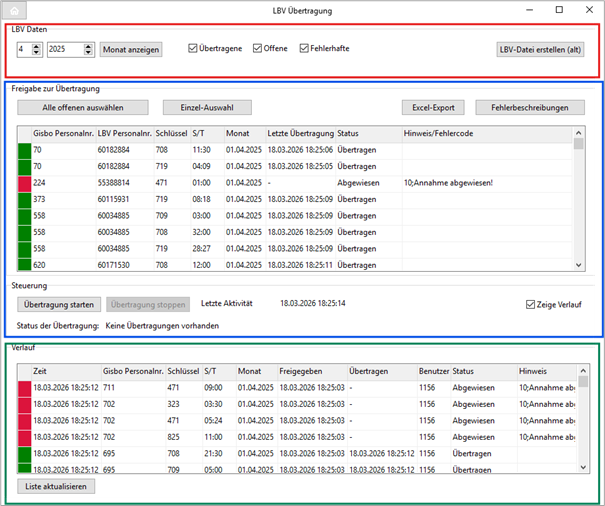Click the app icon in the title bar
The width and height of the screenshot is (605, 506).
[x=13, y=10]
